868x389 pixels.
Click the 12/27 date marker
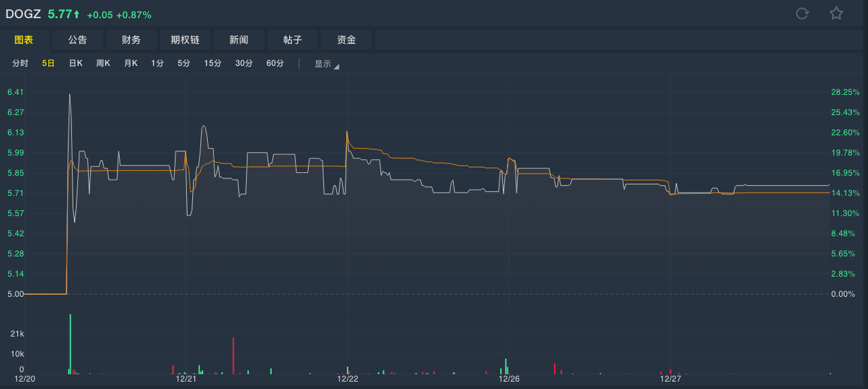(670, 379)
